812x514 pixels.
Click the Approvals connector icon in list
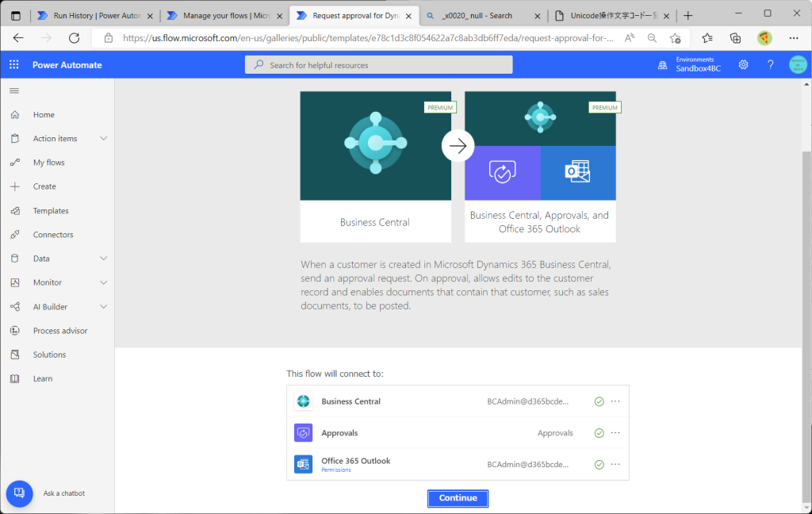(x=304, y=432)
